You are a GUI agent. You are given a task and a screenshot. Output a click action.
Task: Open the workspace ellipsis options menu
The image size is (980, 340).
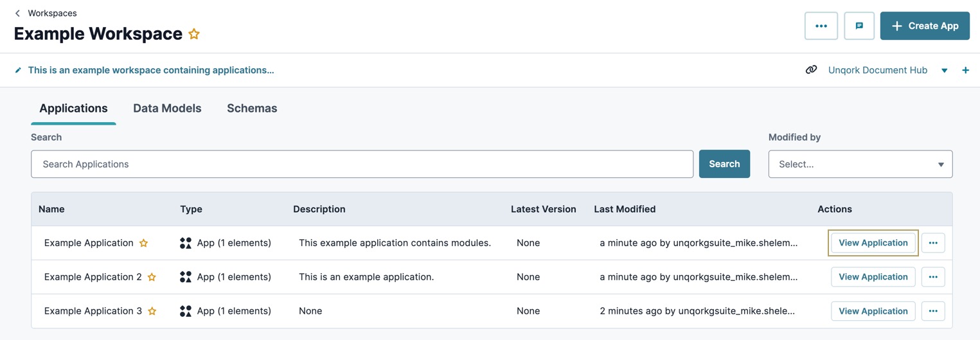point(821,26)
